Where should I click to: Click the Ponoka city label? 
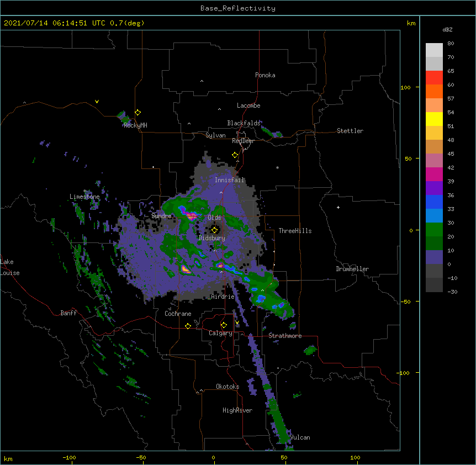click(265, 75)
